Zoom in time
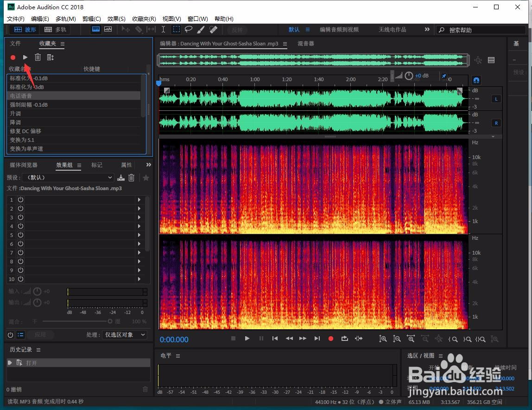Screen dimensions: 532x410 pos(411,339)
